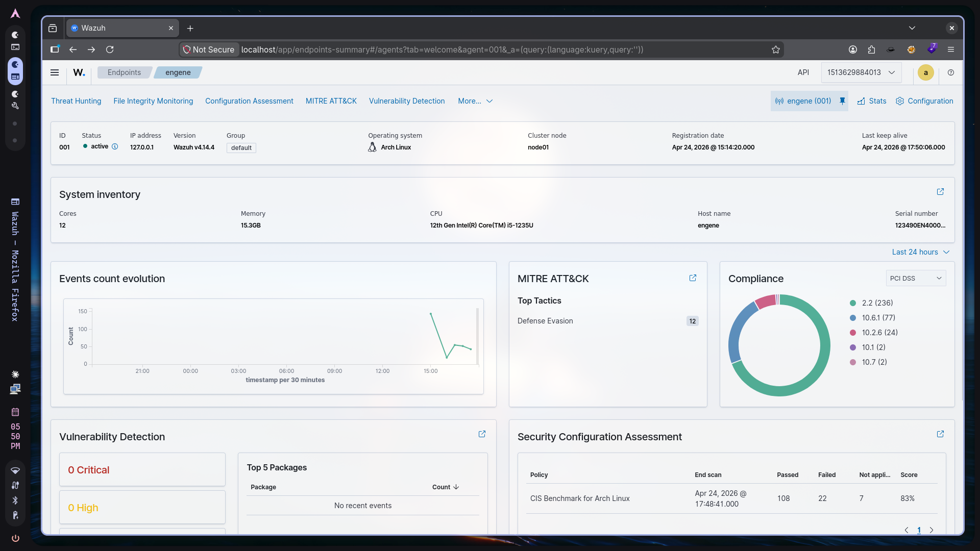The image size is (980, 551).
Task: Unpin the engene (001) agent
Action: coord(842,101)
